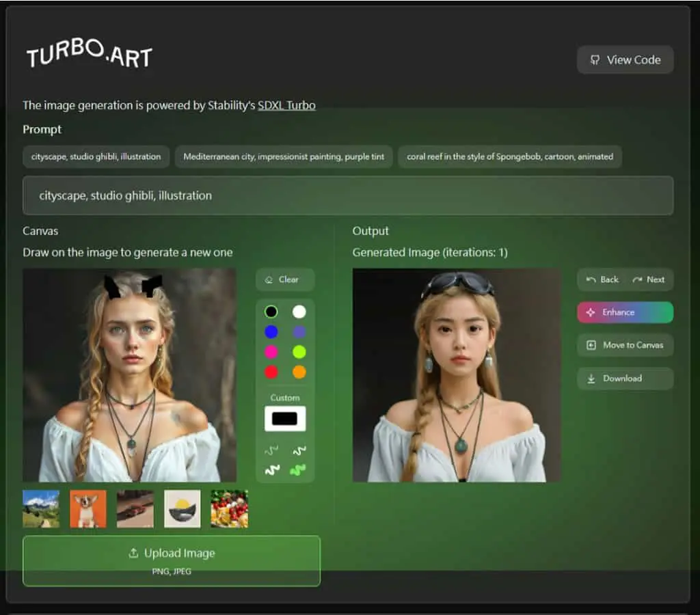Click the Enhance button
Image resolution: width=700 pixels, height=615 pixels.
[x=625, y=312]
